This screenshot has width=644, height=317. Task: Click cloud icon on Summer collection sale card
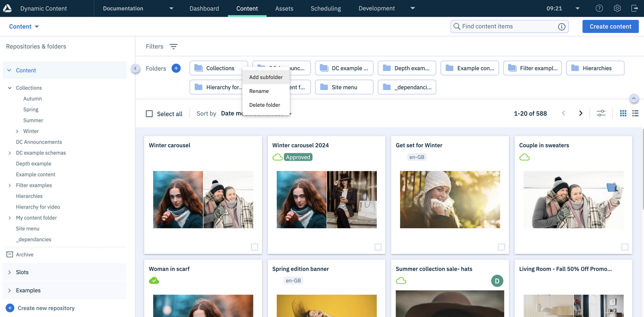[x=401, y=281]
